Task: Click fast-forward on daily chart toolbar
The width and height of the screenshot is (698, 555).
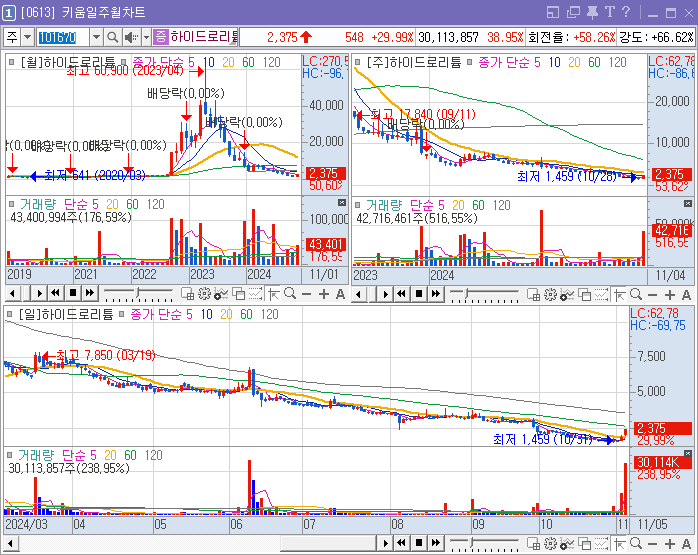Action: (436, 543)
